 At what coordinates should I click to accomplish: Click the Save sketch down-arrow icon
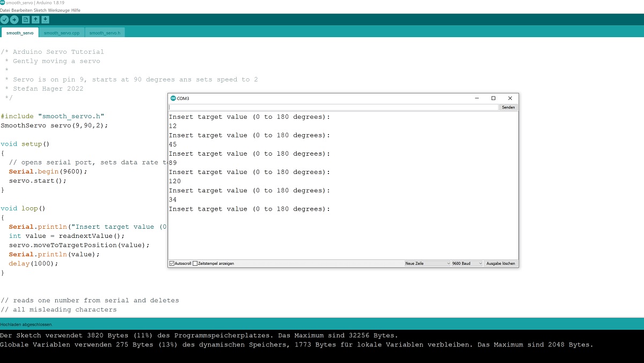[45, 20]
